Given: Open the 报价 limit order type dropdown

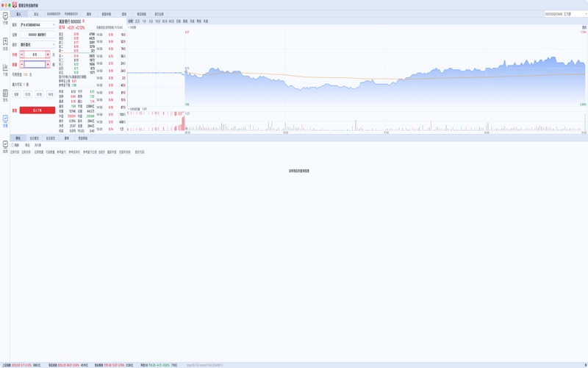Looking at the screenshot, I should pos(37,45).
